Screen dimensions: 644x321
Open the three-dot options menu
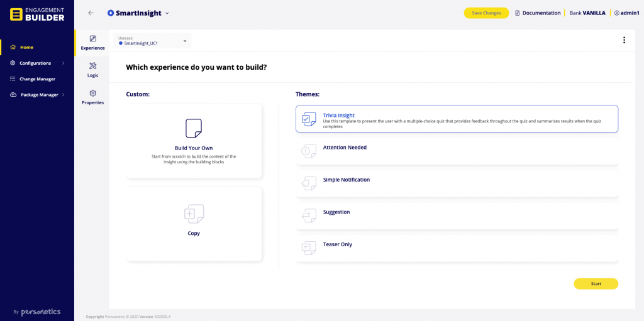coord(624,40)
